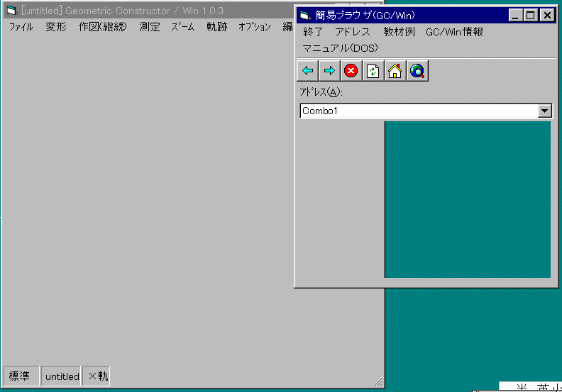
Task: Open the GC/Win情報 menu
Action: [454, 32]
